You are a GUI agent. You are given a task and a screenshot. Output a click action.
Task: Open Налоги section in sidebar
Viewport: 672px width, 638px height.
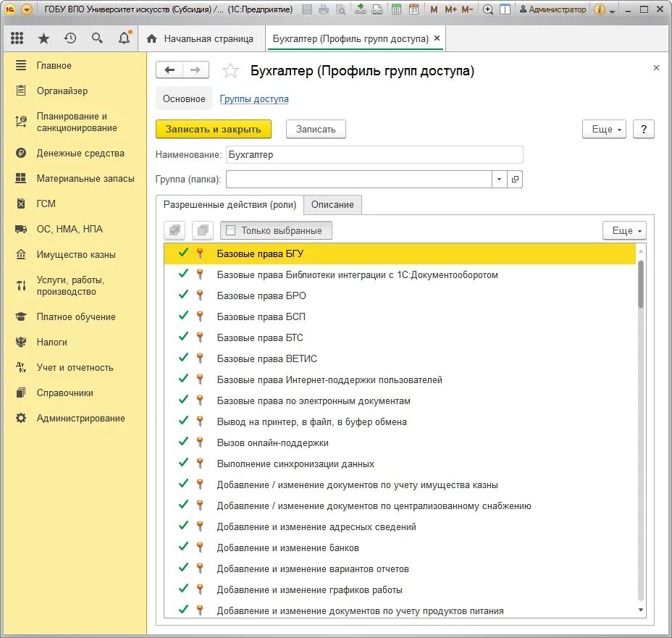coord(52,342)
